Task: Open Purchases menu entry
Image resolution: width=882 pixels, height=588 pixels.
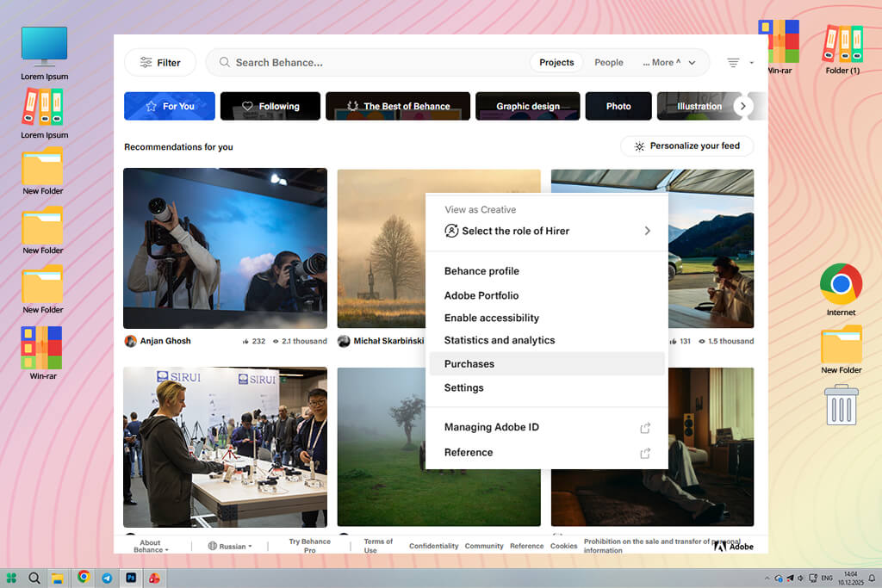Action: (547, 363)
